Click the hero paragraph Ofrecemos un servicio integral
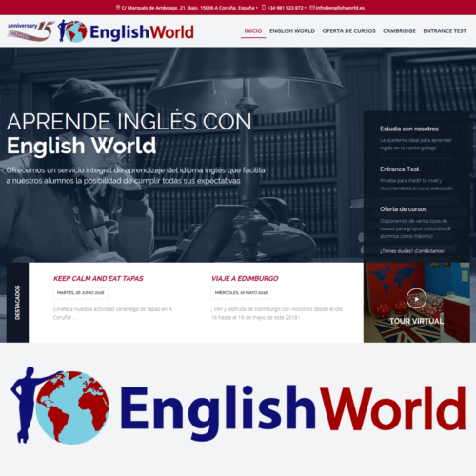Viewport: 476px width, 476px height. [135, 175]
